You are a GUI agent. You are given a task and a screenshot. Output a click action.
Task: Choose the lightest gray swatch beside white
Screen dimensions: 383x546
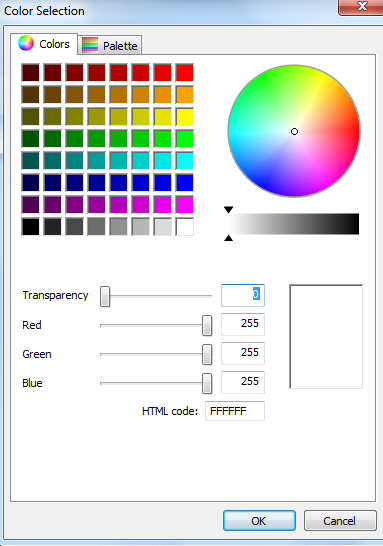162,227
